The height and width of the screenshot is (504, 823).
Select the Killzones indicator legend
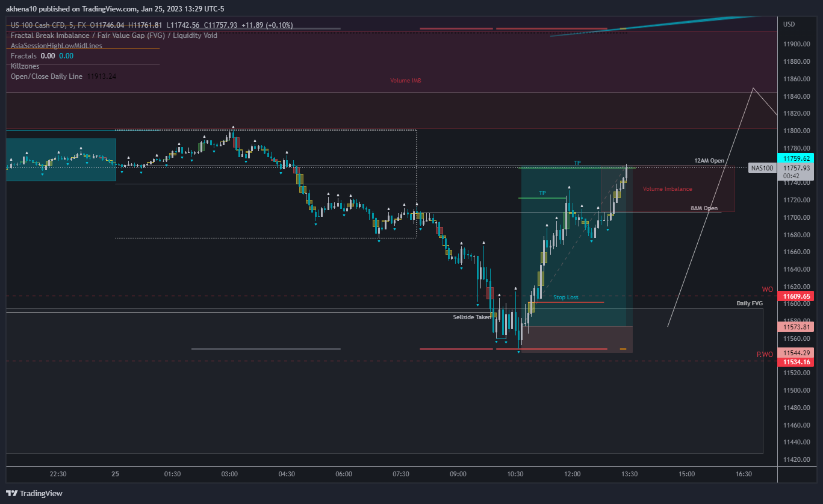pyautogui.click(x=25, y=66)
